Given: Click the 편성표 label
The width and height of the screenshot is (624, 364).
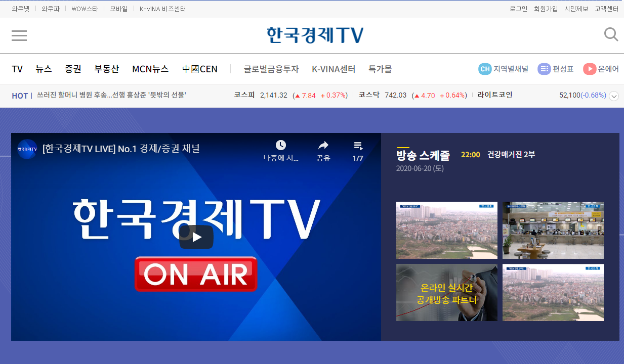Looking at the screenshot, I should pos(563,69).
